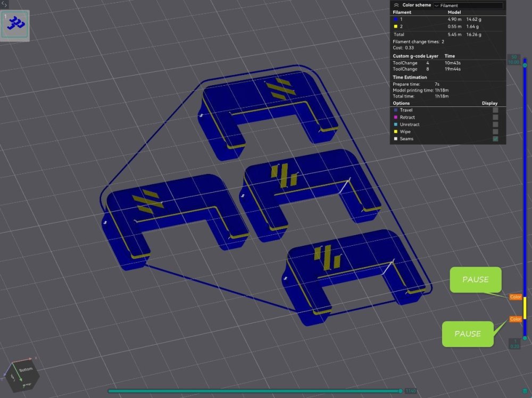Click the layer slider bottom label 1 0.20
Viewport: 532px width, 398px height.
point(514,344)
